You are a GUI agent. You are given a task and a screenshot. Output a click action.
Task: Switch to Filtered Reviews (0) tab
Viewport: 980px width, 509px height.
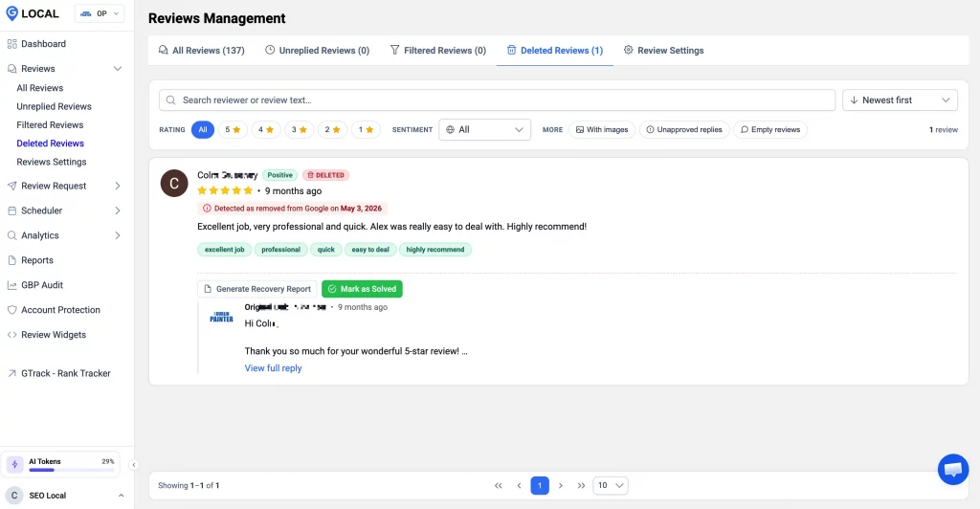click(x=438, y=51)
